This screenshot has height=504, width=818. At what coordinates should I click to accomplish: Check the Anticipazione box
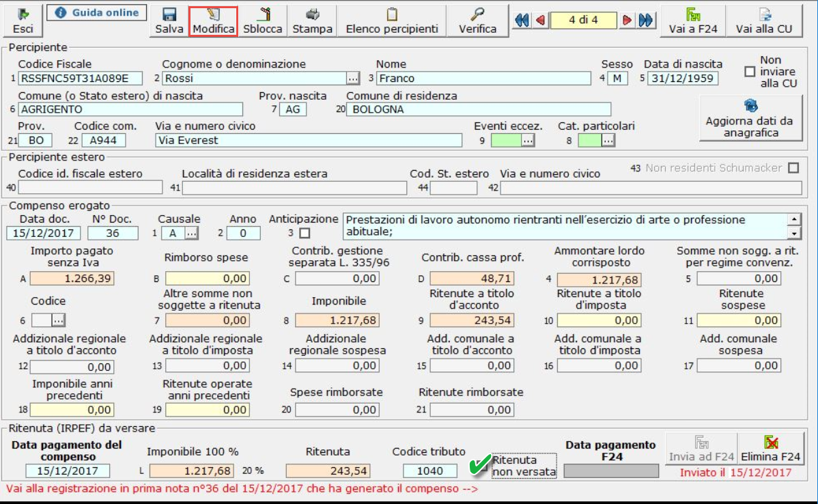pyautogui.click(x=305, y=234)
